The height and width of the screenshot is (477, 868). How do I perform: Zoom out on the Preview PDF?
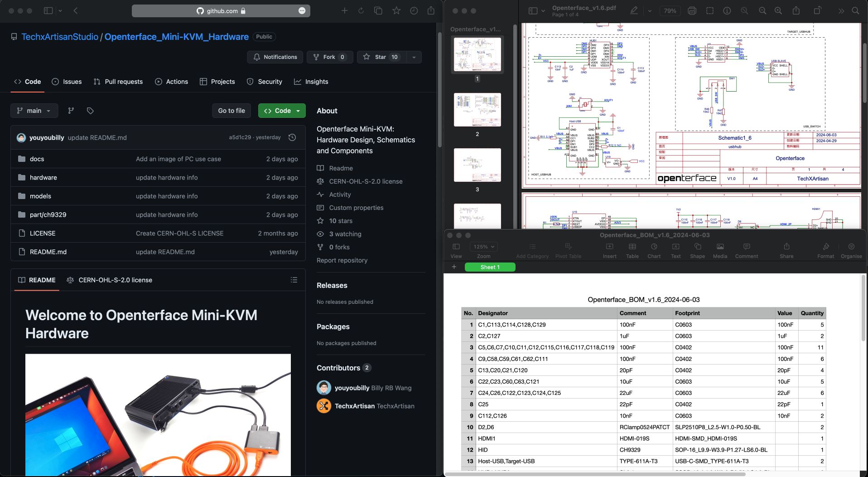(762, 11)
